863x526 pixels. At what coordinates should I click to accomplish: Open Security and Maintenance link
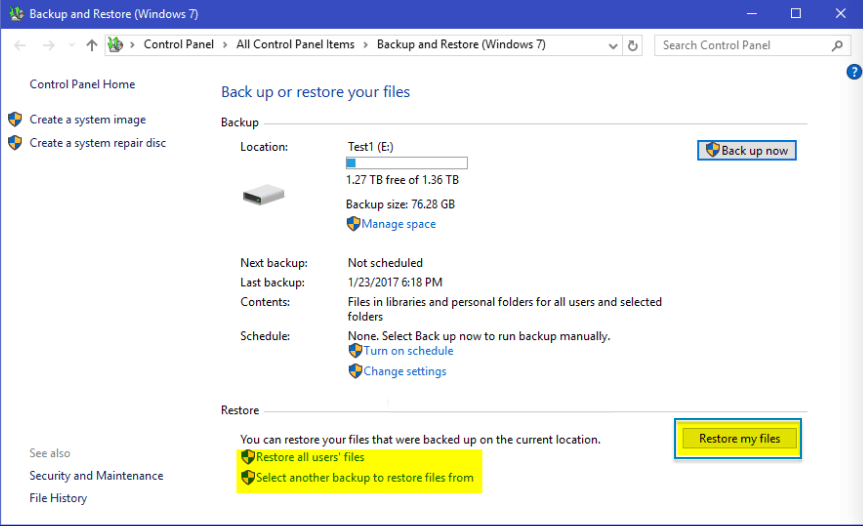coord(96,476)
